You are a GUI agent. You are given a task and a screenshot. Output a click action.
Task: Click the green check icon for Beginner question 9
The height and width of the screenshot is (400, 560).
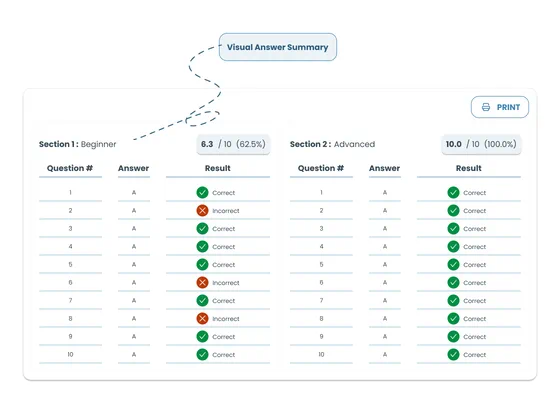202,336
